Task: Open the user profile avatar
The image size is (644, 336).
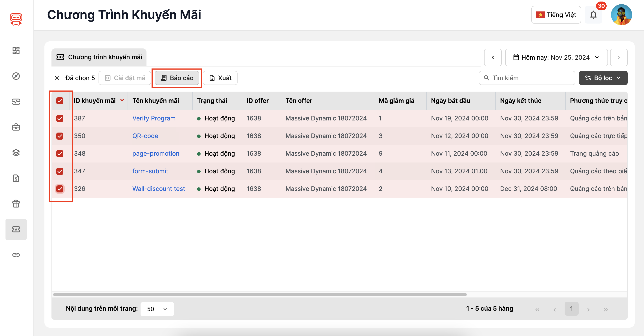Action: click(x=621, y=15)
